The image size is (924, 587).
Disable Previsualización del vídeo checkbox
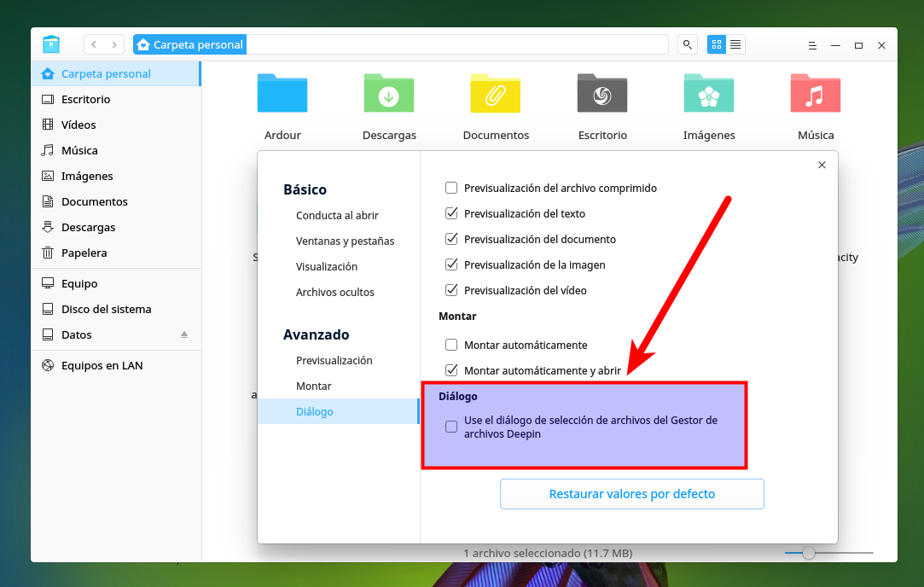451,290
